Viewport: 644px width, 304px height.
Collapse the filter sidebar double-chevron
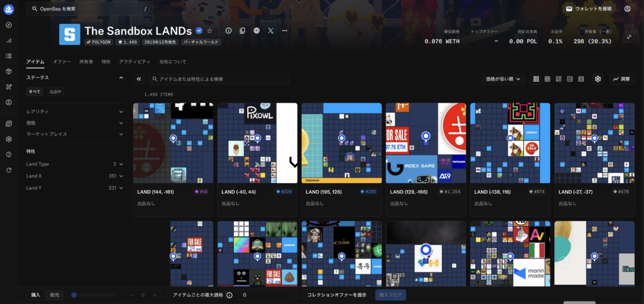click(139, 79)
